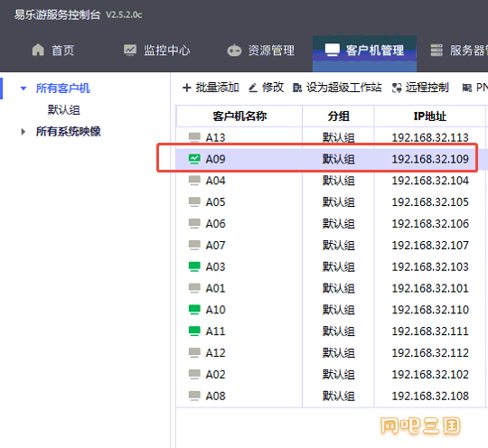The width and height of the screenshot is (488, 448).
Task: Sort by IP地址 column header
Action: point(430,116)
